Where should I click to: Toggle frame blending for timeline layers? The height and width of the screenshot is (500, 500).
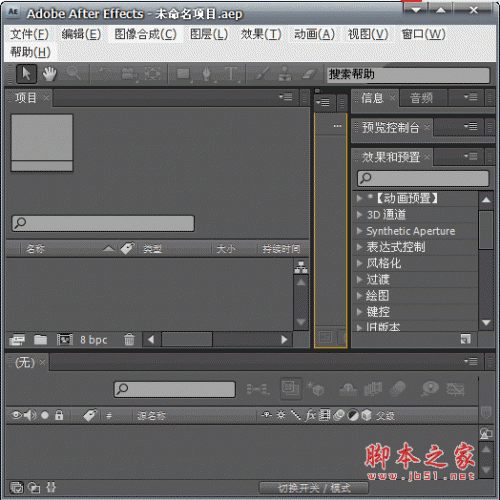tap(373, 389)
